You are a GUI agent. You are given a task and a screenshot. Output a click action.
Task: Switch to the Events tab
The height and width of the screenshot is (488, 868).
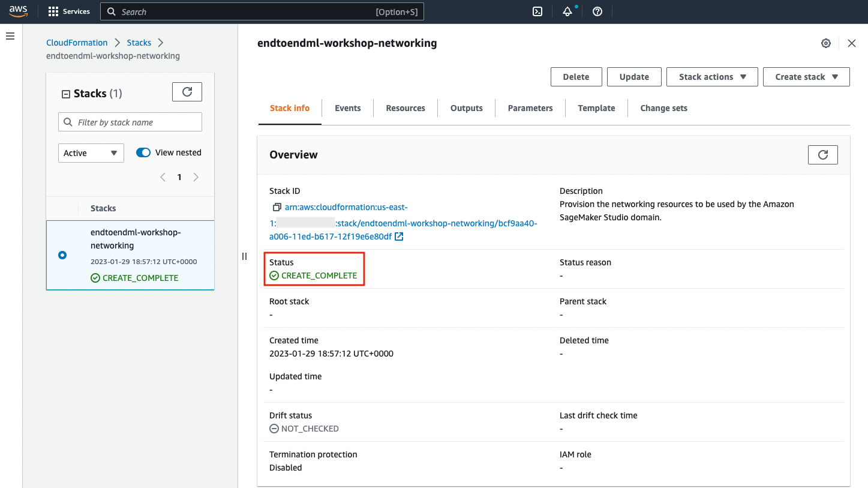pyautogui.click(x=348, y=108)
